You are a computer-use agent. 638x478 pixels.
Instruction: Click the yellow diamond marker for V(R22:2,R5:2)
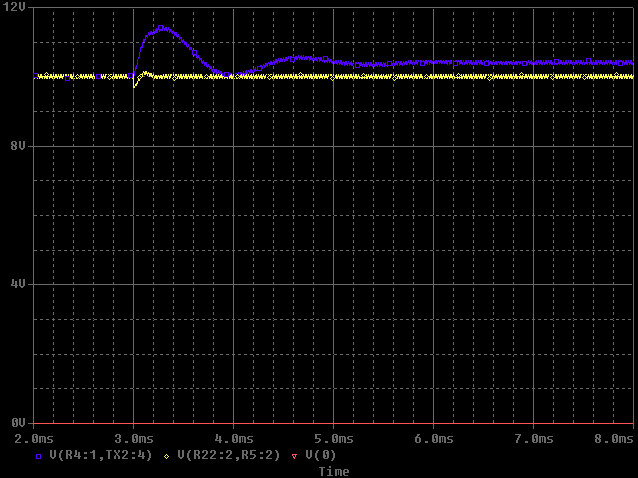point(166,456)
